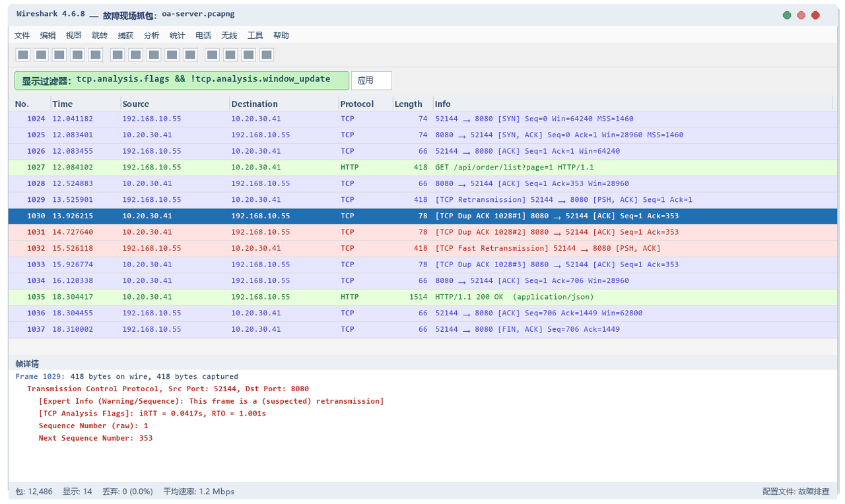
Task: Open the 分析 menu
Action: tap(151, 36)
